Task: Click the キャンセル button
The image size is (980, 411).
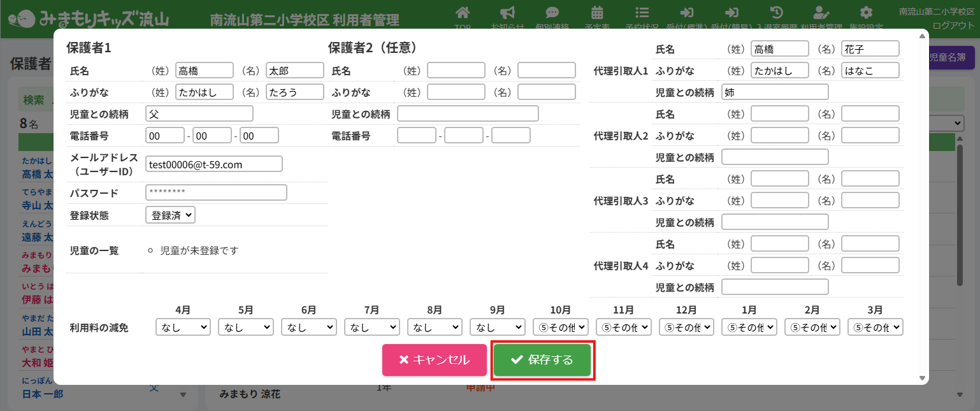Action: click(x=434, y=360)
